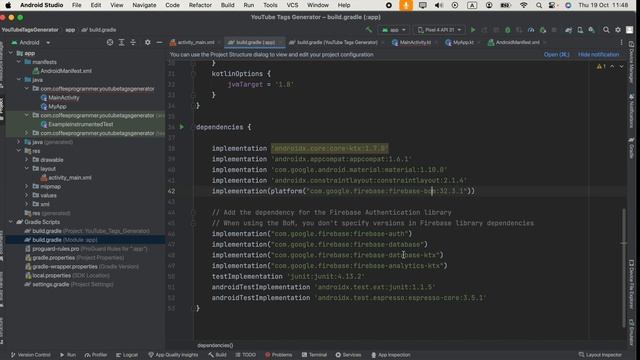The width and height of the screenshot is (640, 360).
Task: Open the Refactor menu
Action: (200, 5)
